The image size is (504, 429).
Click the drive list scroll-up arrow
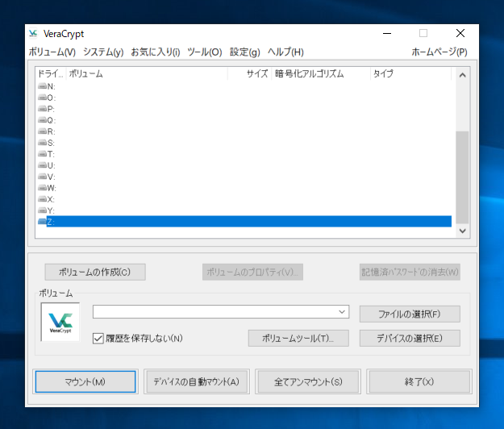pyautogui.click(x=462, y=75)
